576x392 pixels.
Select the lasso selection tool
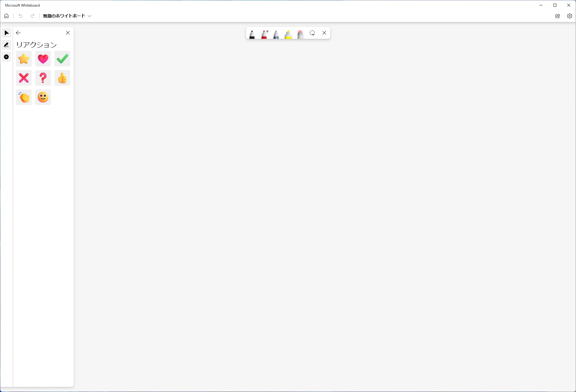pos(312,33)
